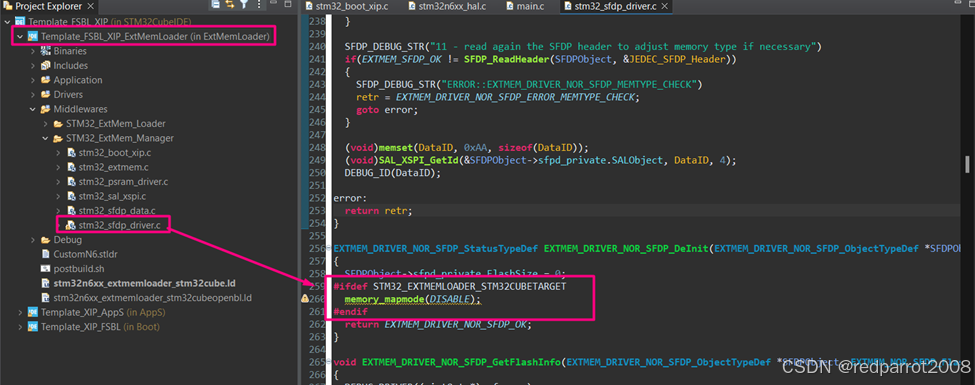
Task: Expand the Drivers folder
Action: (32, 95)
